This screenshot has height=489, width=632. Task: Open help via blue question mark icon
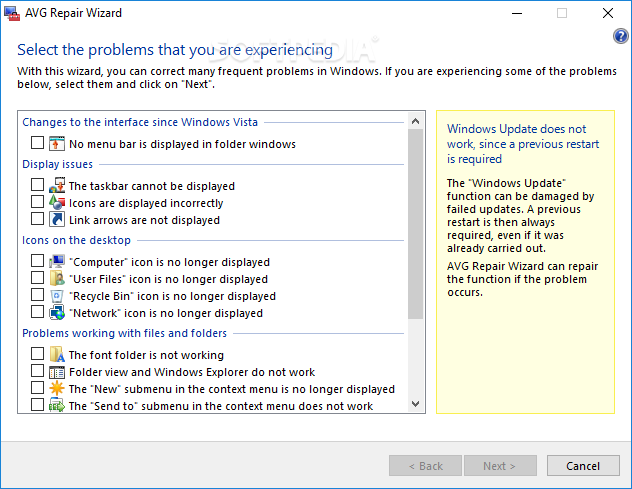[x=621, y=36]
